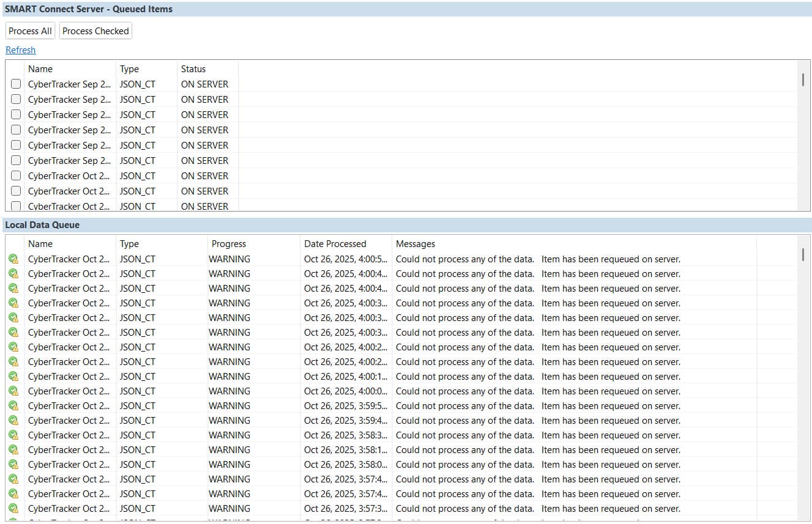Click status icon for item processed at 3:57:3
812x524 pixels.
point(13,509)
